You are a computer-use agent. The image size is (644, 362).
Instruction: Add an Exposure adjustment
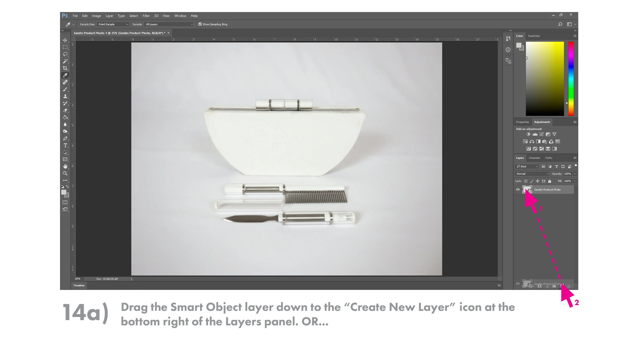click(x=548, y=134)
